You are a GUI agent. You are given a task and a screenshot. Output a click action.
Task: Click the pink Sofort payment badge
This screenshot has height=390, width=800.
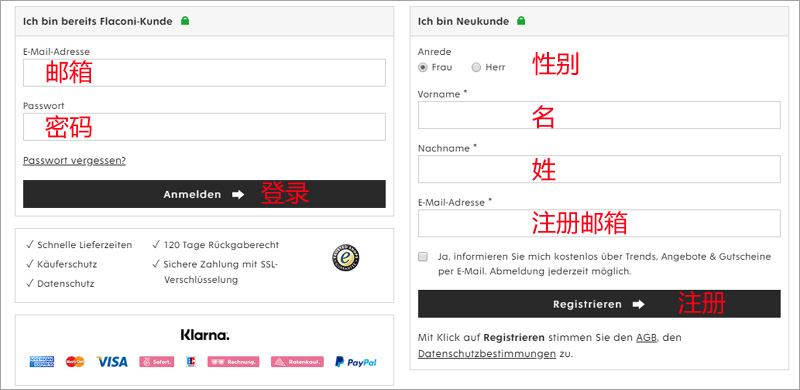[157, 362]
